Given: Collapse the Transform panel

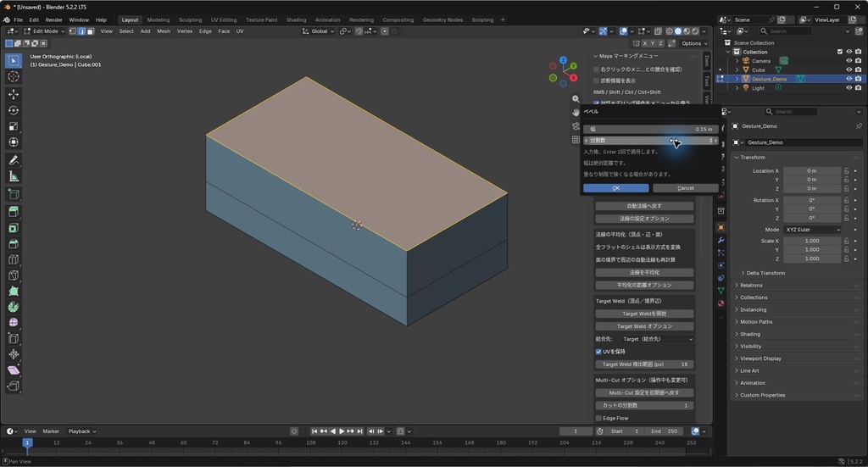Looking at the screenshot, I should pyautogui.click(x=753, y=158).
